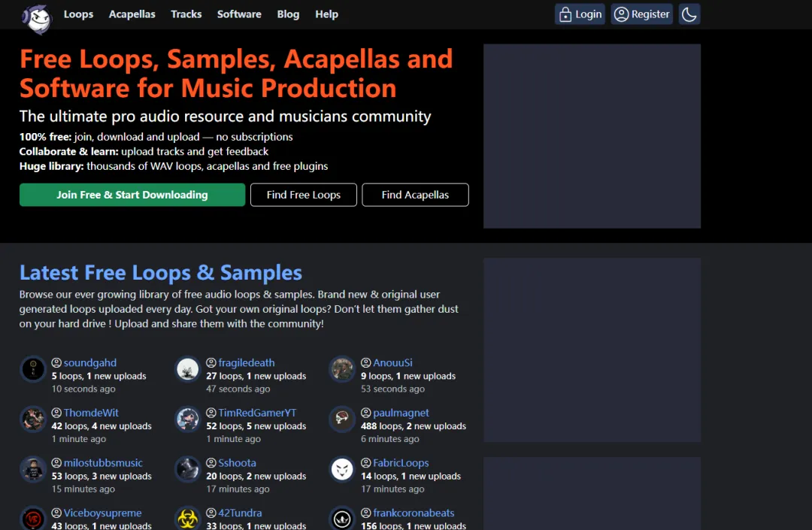This screenshot has width=812, height=530.
Task: Click user icon beside ThomdeWit
Action: pyautogui.click(x=56, y=413)
